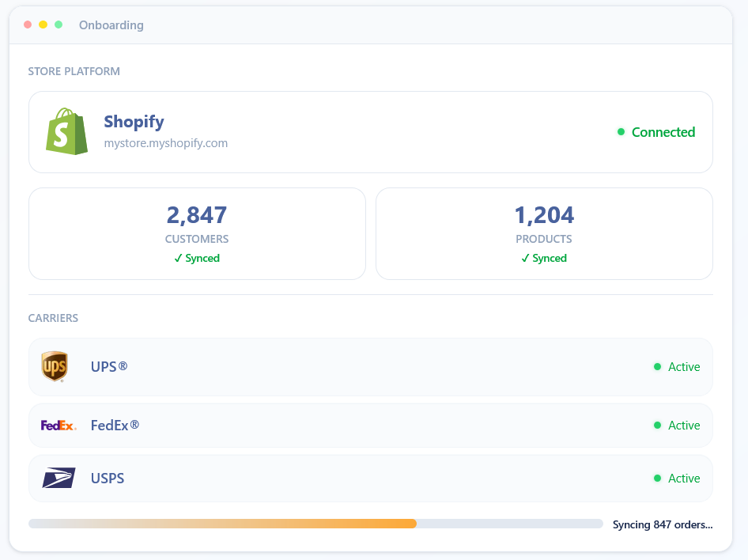Click the Connected status label
748x560 pixels.
coord(663,132)
